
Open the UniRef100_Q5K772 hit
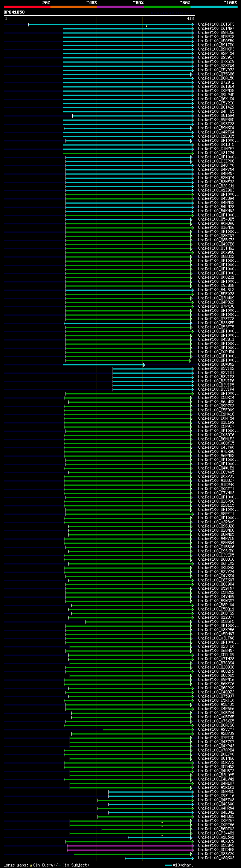216,763
